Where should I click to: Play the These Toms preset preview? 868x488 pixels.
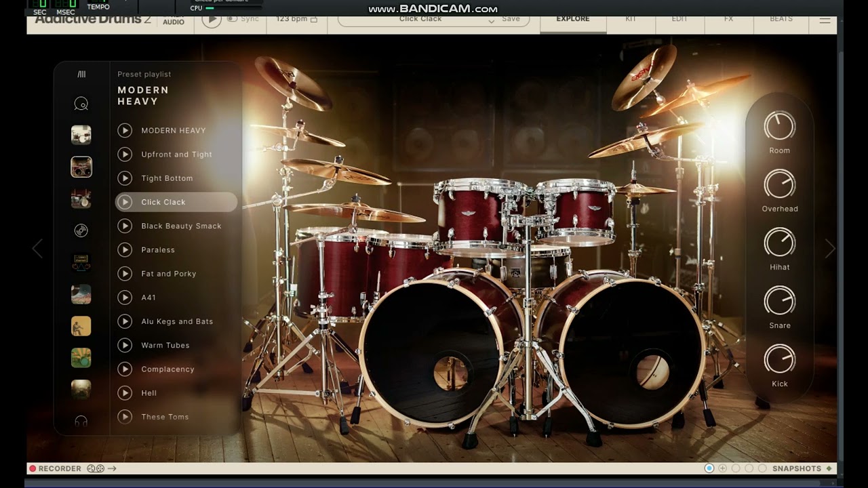click(x=125, y=417)
